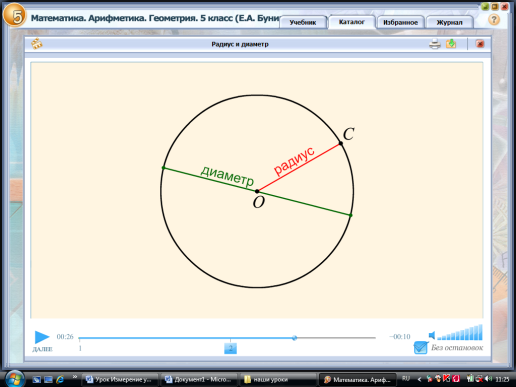516x387 pixels.
Task: Play the lesson with ДАЛЕЕ button
Action: tap(42, 341)
